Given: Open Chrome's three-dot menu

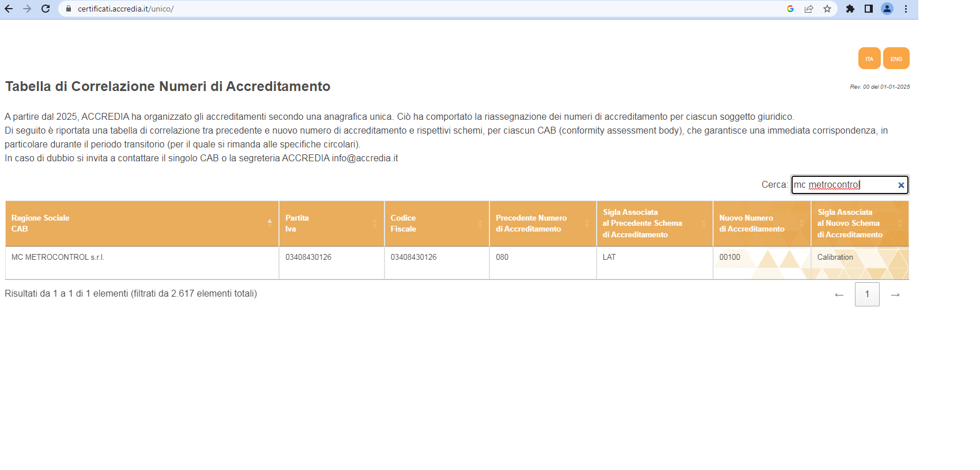Looking at the screenshot, I should 906,9.
